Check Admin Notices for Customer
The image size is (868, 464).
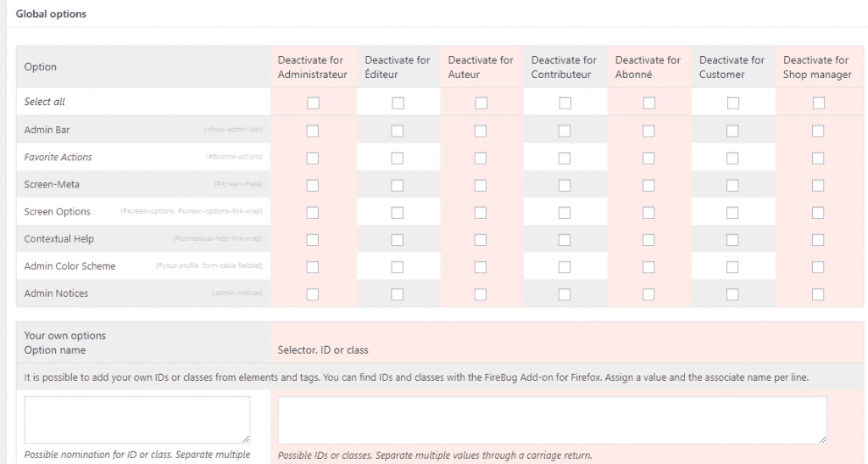pyautogui.click(x=732, y=293)
